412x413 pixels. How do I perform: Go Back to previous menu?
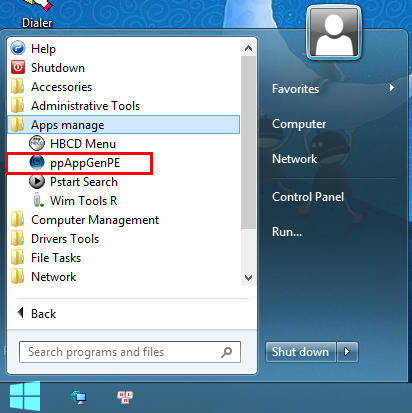37,313
